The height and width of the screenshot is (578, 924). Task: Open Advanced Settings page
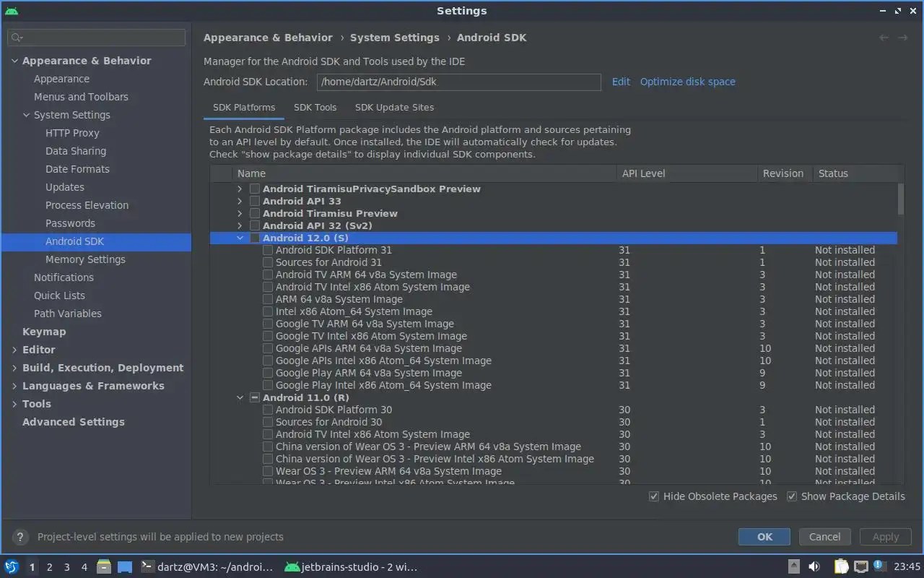74,422
